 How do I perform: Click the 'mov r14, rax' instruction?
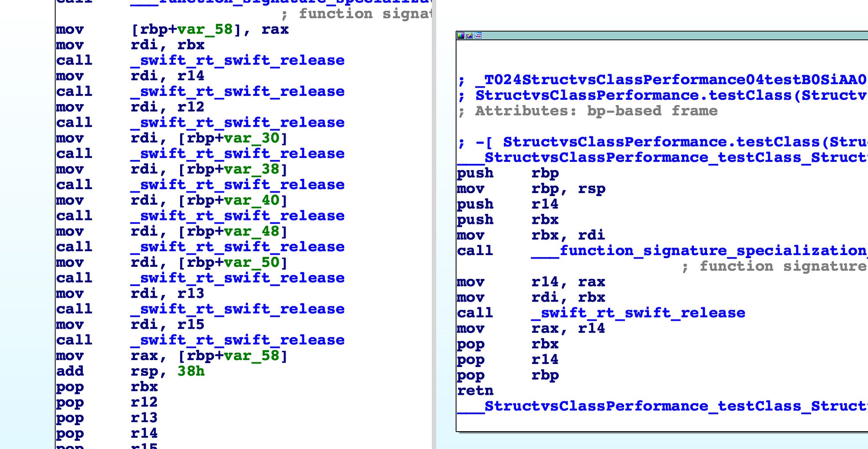531,282
